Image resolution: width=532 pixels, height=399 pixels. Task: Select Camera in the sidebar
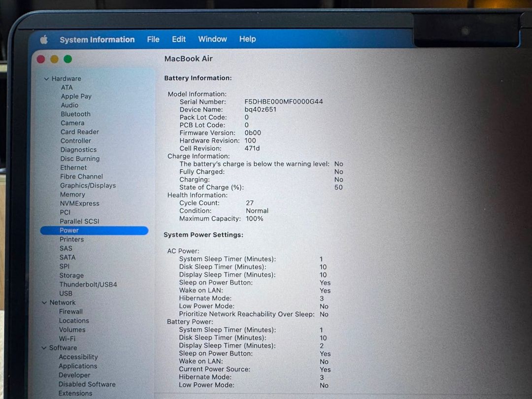(x=72, y=123)
